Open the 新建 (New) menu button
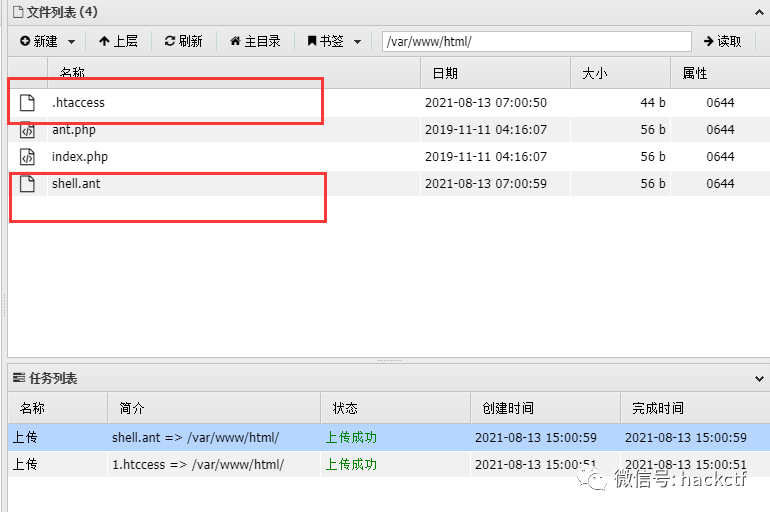 (x=47, y=41)
